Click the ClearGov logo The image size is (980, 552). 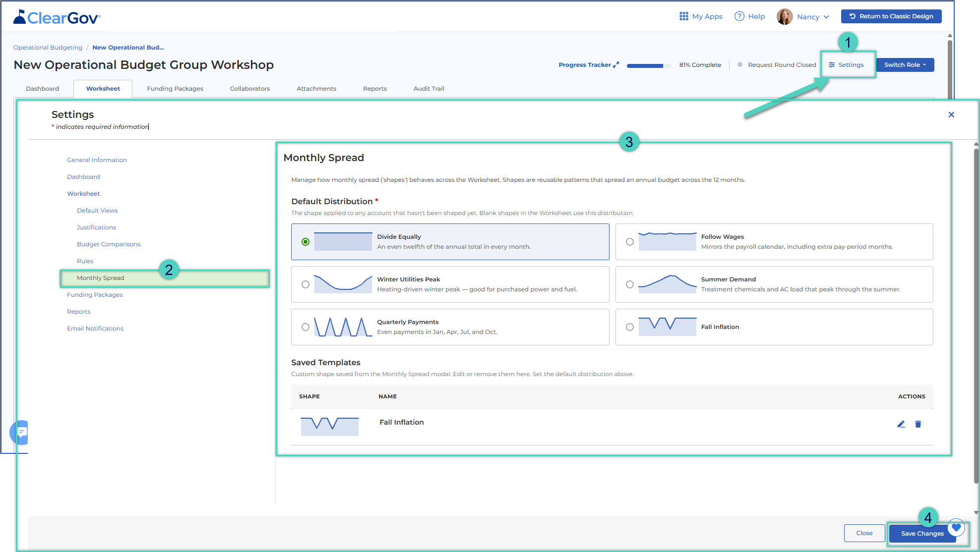[x=57, y=17]
